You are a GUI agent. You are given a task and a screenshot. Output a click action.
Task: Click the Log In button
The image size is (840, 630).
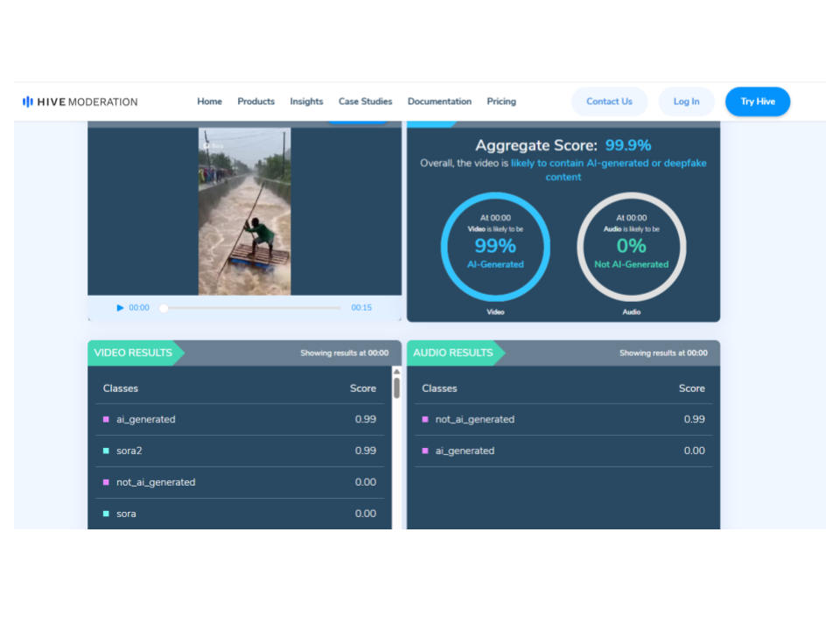tap(686, 101)
